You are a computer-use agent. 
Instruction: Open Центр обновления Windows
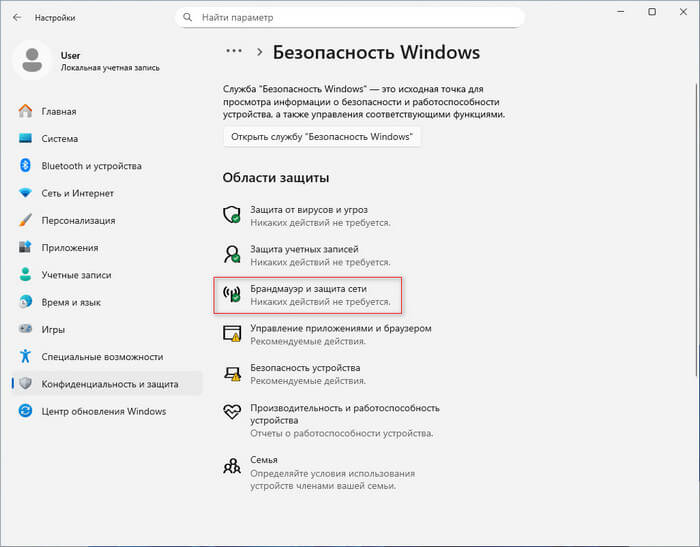tap(104, 411)
